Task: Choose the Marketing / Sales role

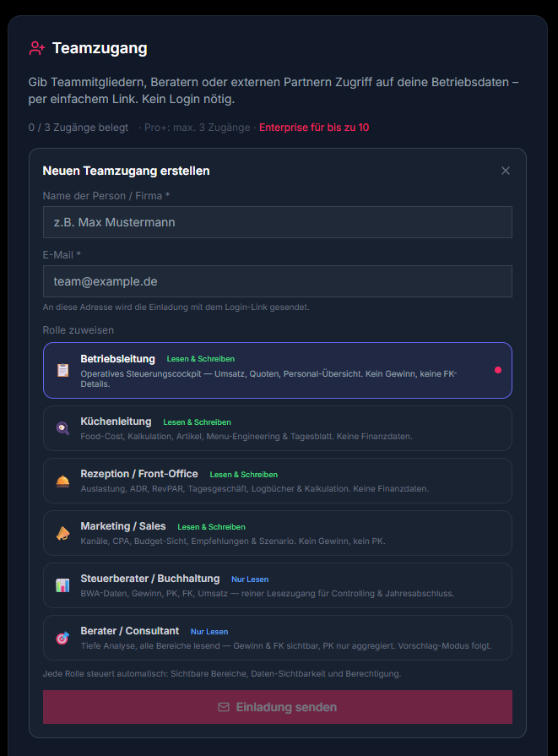Action: pos(278,533)
